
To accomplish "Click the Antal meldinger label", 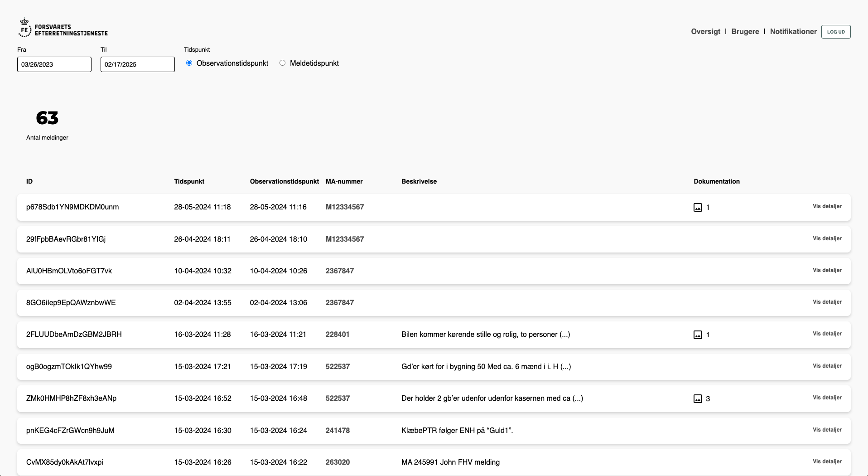I will (x=47, y=137).
